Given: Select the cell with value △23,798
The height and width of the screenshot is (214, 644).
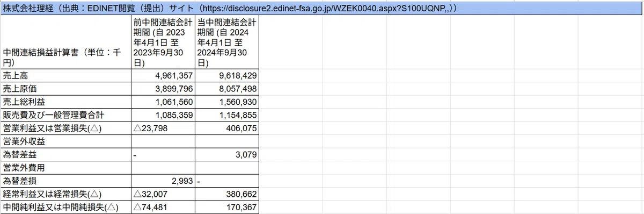Looking at the screenshot, I should [163, 129].
